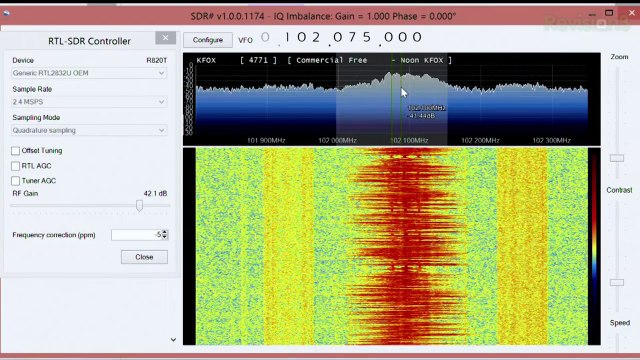Click the Close button in the controller

[x=144, y=257]
